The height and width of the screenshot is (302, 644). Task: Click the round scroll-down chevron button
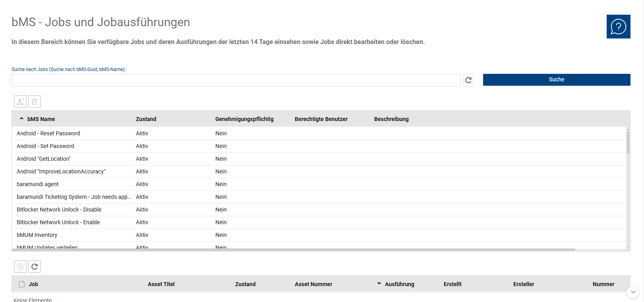point(633,292)
